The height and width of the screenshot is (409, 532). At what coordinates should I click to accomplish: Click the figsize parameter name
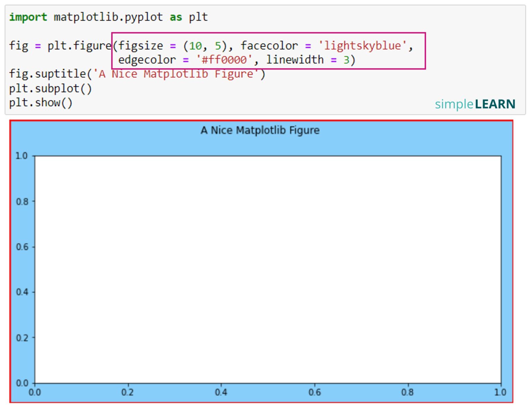point(141,45)
